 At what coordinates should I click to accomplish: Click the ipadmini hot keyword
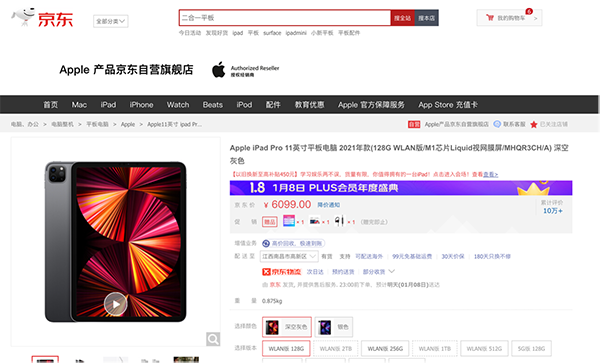pyautogui.click(x=296, y=33)
